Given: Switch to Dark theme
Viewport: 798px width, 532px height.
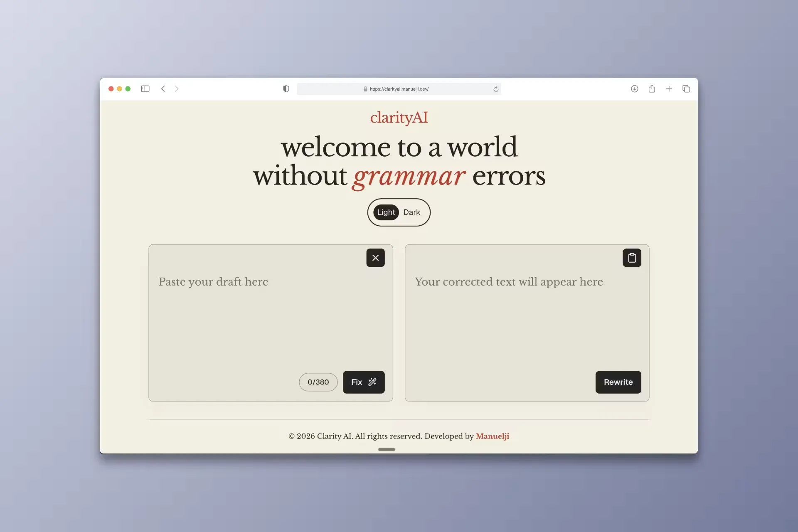Looking at the screenshot, I should 411,212.
